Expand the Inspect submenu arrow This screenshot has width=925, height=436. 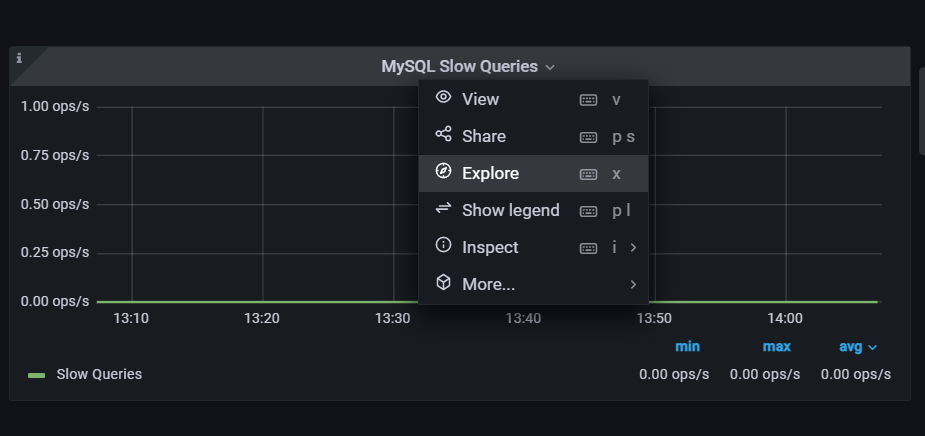coord(633,248)
